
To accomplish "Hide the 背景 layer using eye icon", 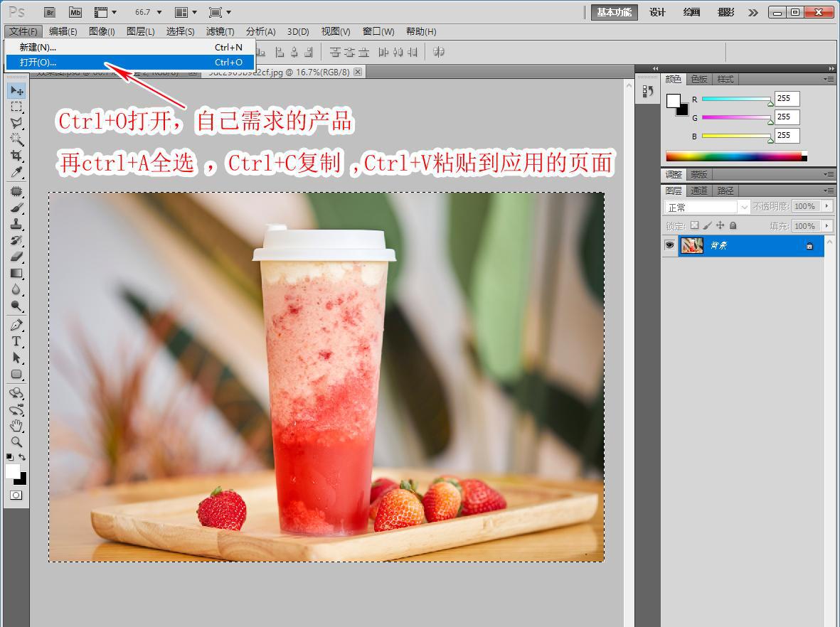I will coord(669,245).
